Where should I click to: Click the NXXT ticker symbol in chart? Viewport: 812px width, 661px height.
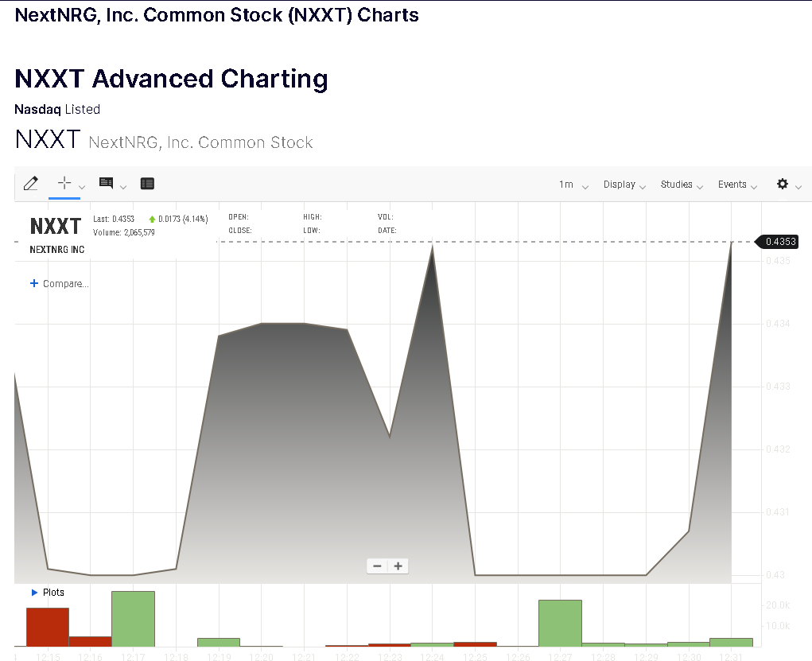[x=56, y=227]
